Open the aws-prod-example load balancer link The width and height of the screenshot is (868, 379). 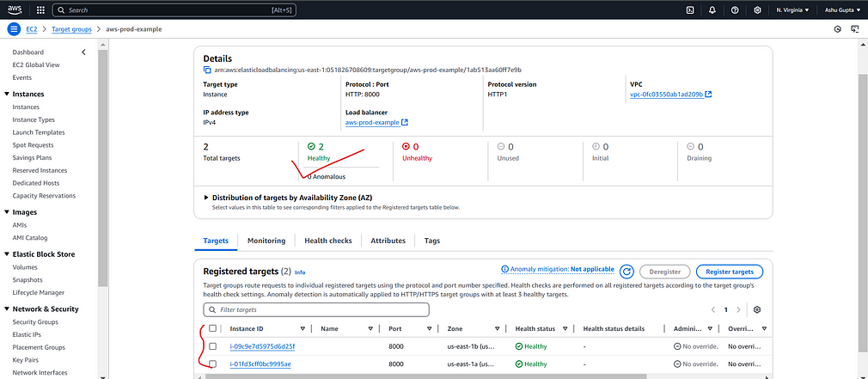pos(372,122)
